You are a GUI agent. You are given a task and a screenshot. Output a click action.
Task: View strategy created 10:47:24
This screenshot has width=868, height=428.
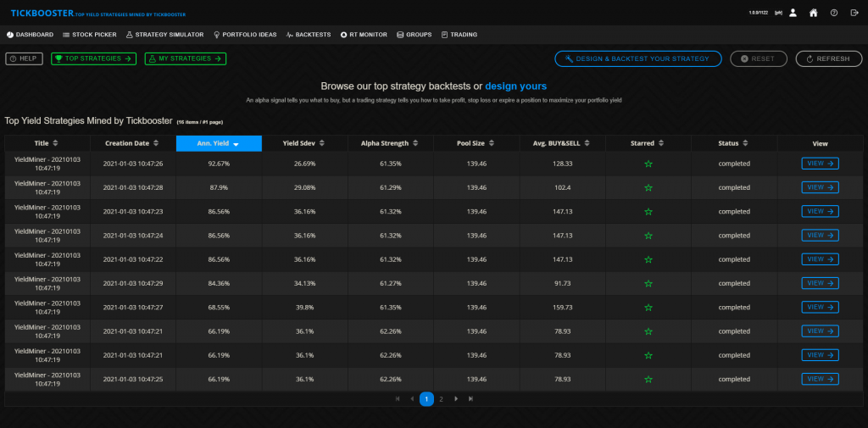(x=820, y=235)
